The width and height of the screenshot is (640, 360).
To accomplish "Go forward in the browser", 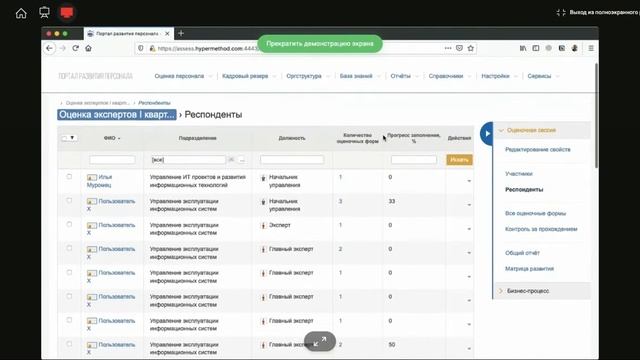I will pyautogui.click(x=62, y=48).
